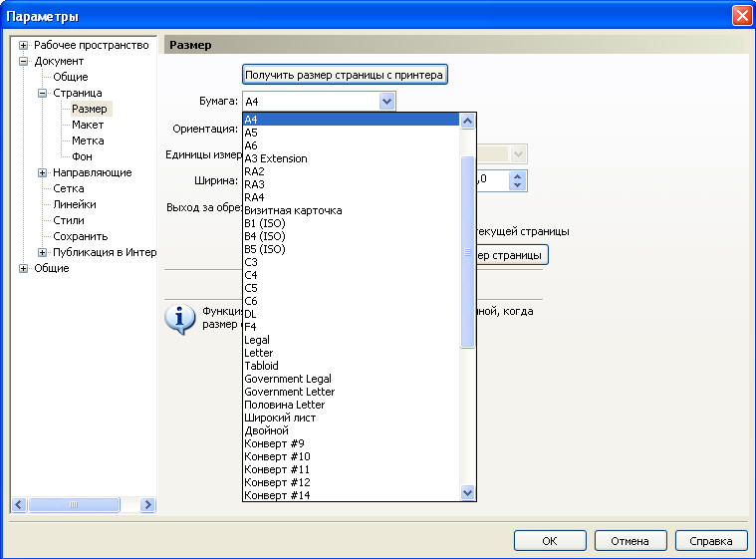
Task: Select Government Legal paper size
Action: (x=351, y=379)
